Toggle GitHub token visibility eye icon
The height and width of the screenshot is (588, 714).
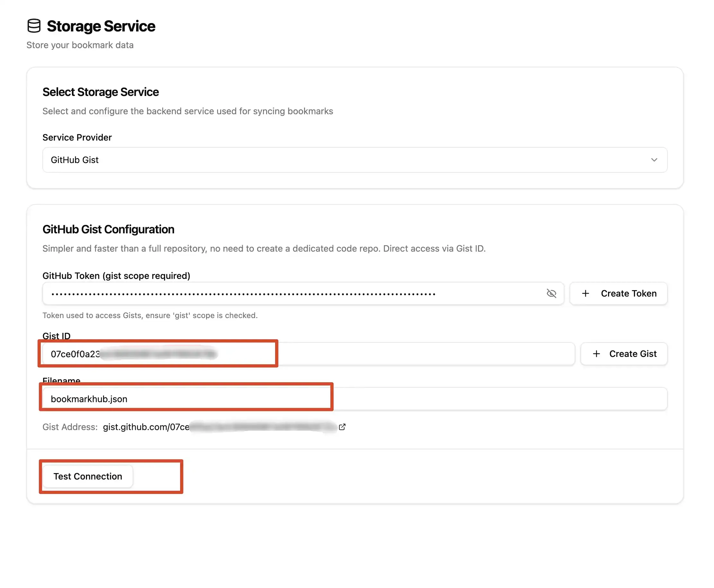(x=551, y=293)
